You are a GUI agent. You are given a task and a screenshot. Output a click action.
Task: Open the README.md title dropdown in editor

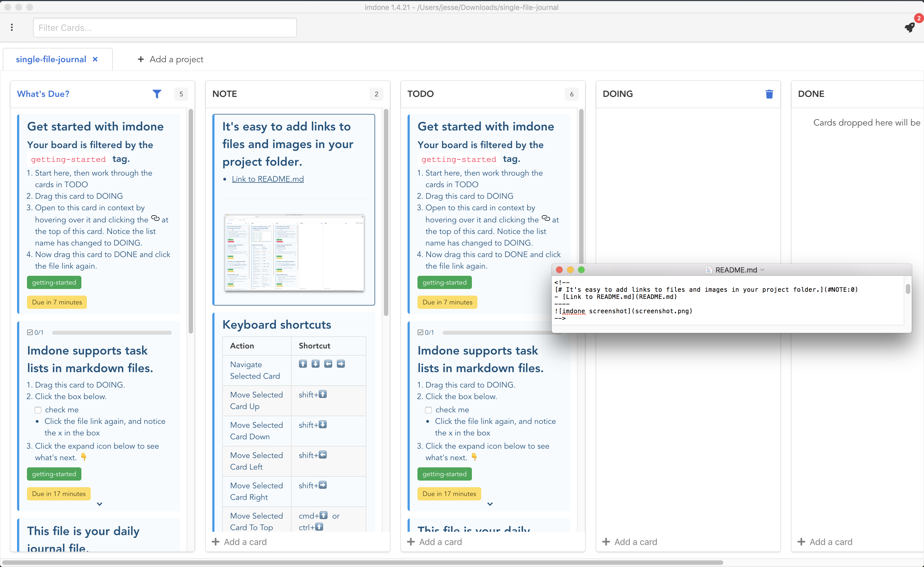click(762, 269)
